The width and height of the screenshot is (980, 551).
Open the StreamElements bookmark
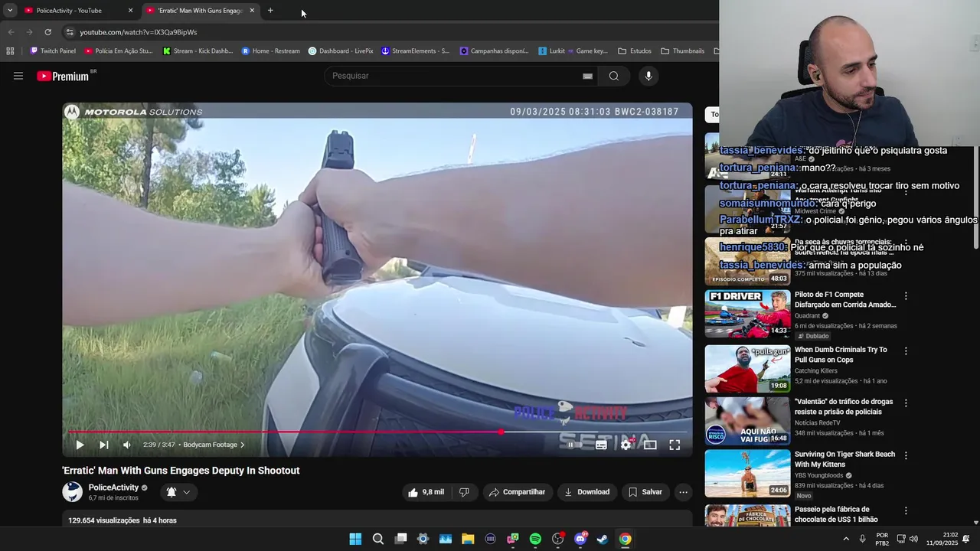pos(415,51)
